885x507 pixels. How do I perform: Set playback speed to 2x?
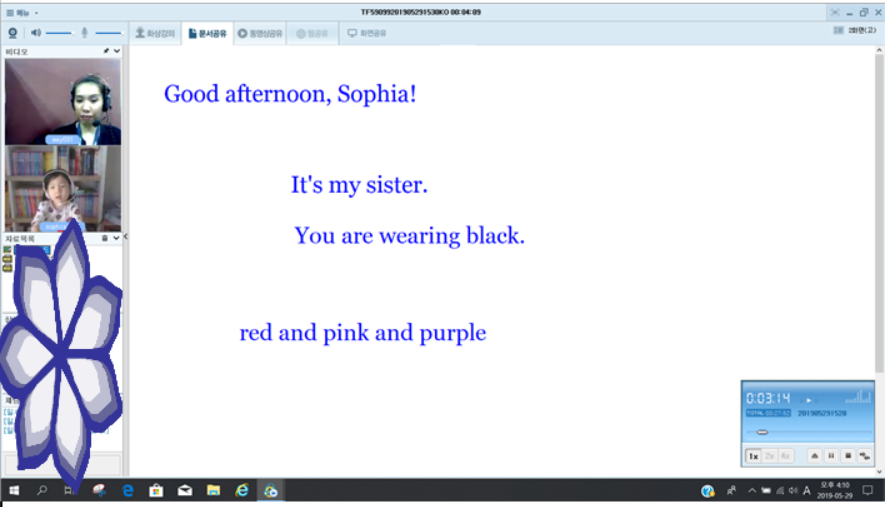(x=770, y=456)
